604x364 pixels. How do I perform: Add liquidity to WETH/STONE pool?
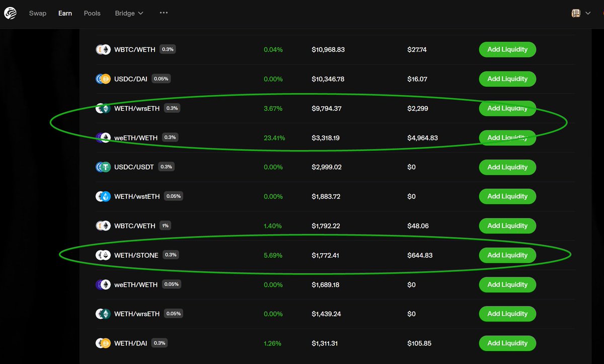[x=507, y=255]
